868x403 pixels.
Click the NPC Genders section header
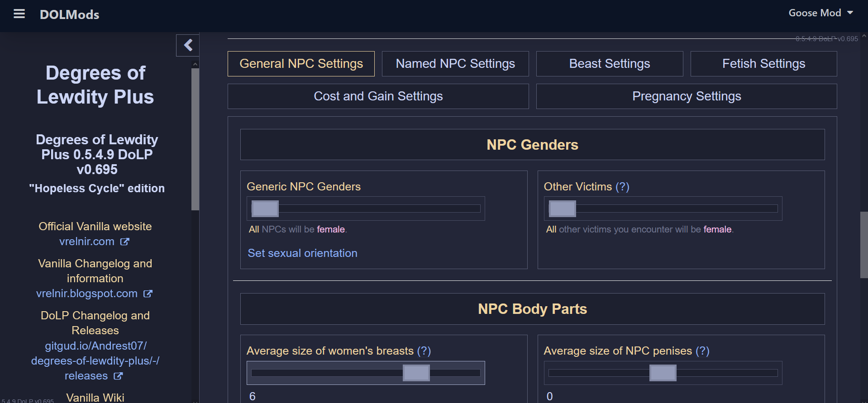coord(532,145)
